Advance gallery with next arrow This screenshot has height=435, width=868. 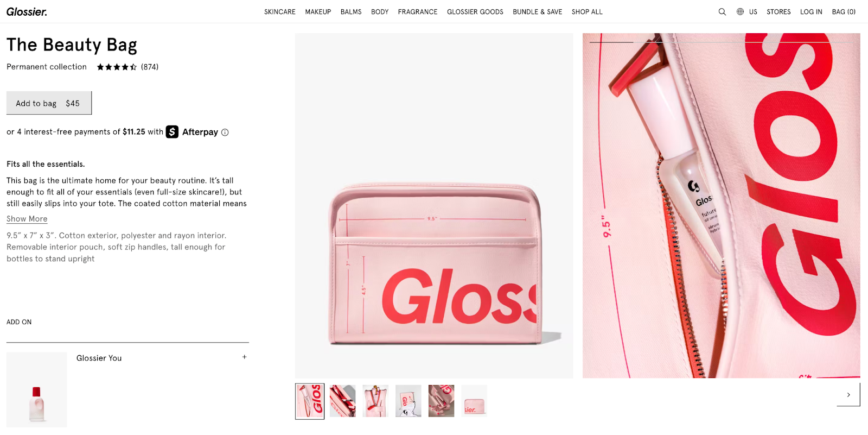pos(848,395)
